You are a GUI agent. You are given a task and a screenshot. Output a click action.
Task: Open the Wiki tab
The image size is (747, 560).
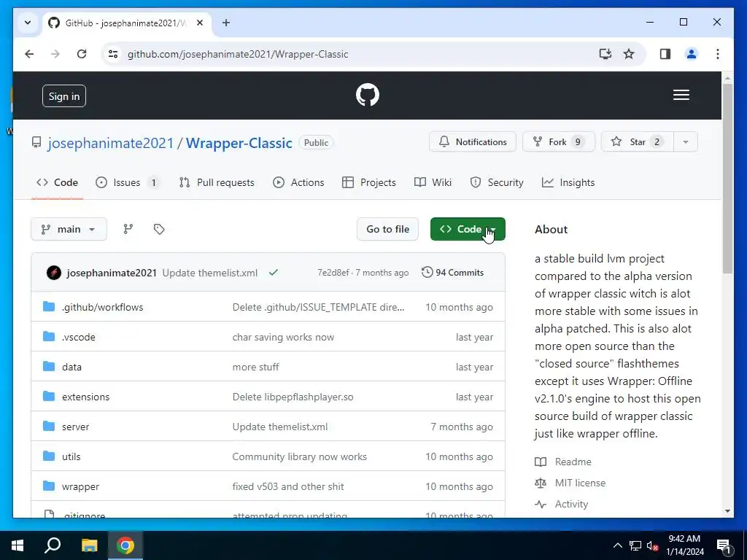[x=433, y=182]
